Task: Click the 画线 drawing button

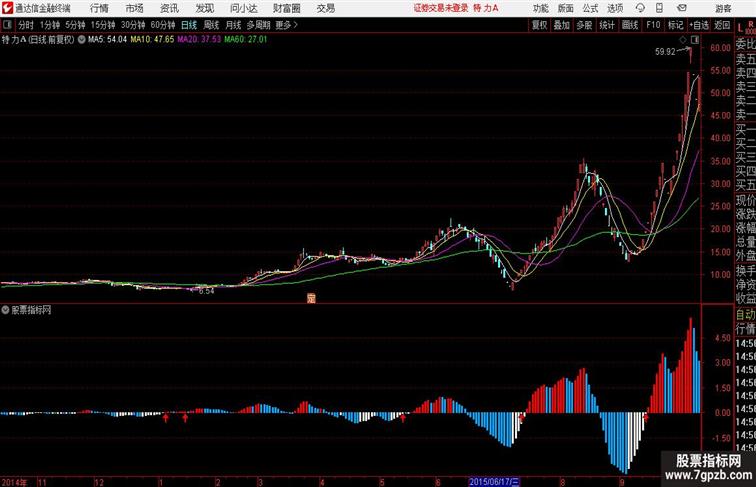Action: click(x=630, y=25)
